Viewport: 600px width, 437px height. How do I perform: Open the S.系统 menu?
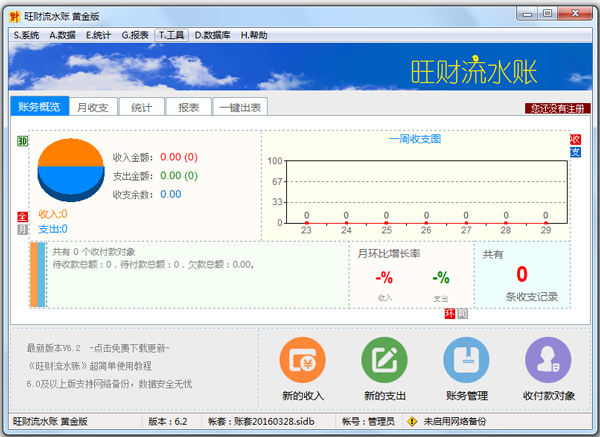coord(26,35)
